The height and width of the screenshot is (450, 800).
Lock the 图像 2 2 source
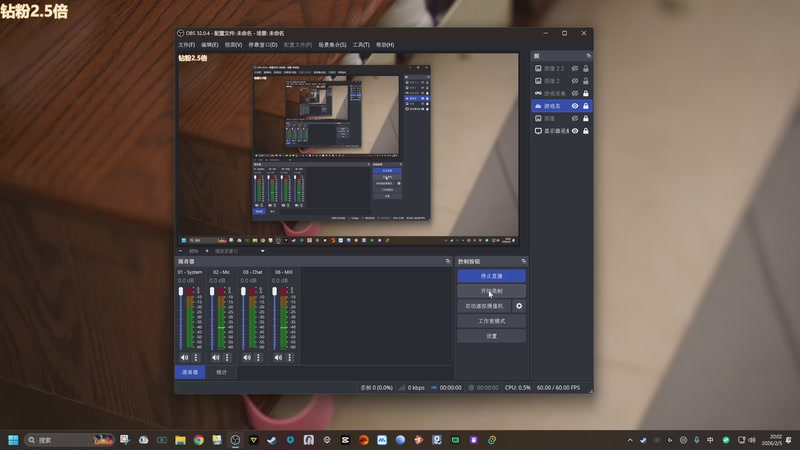click(x=586, y=67)
